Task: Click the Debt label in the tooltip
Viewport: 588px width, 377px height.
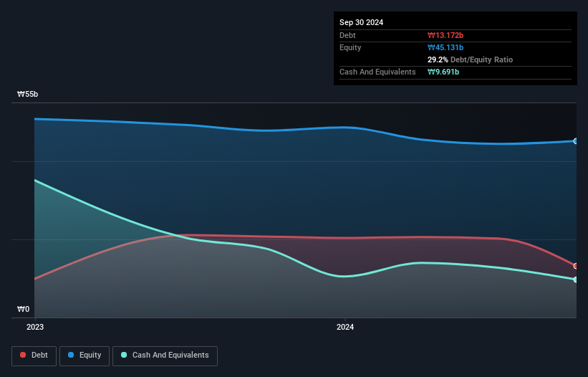Action: coord(347,35)
